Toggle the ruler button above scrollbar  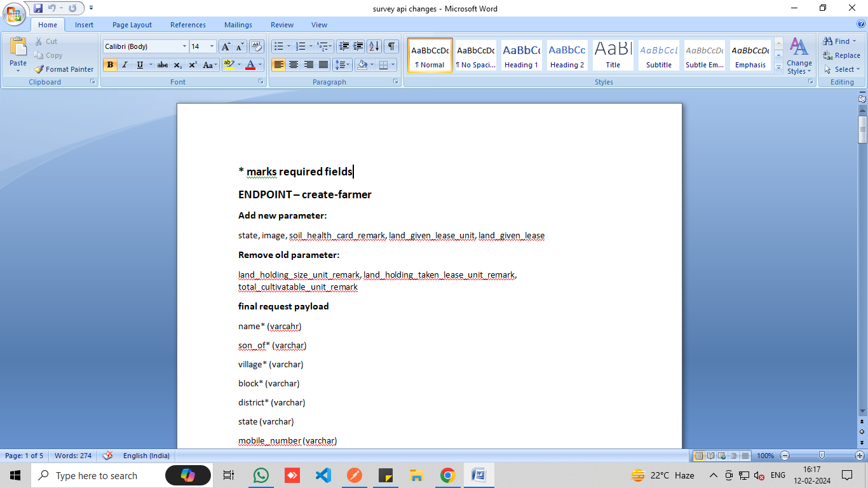862,98
